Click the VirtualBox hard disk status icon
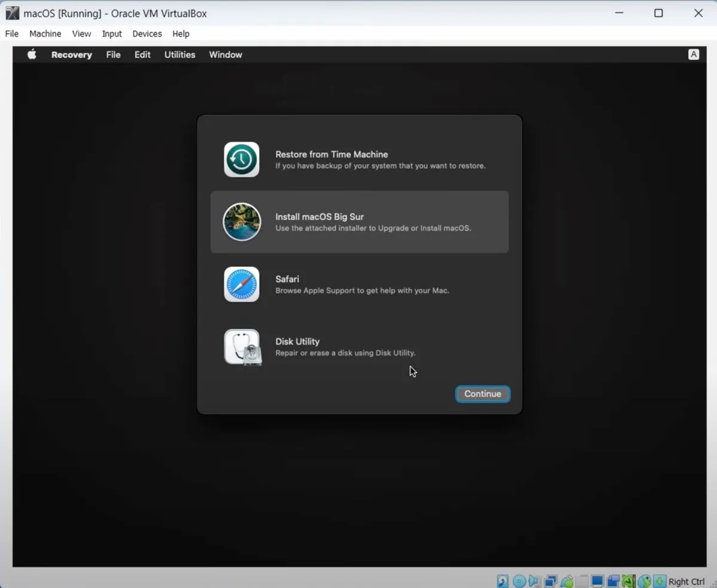 pyautogui.click(x=503, y=581)
